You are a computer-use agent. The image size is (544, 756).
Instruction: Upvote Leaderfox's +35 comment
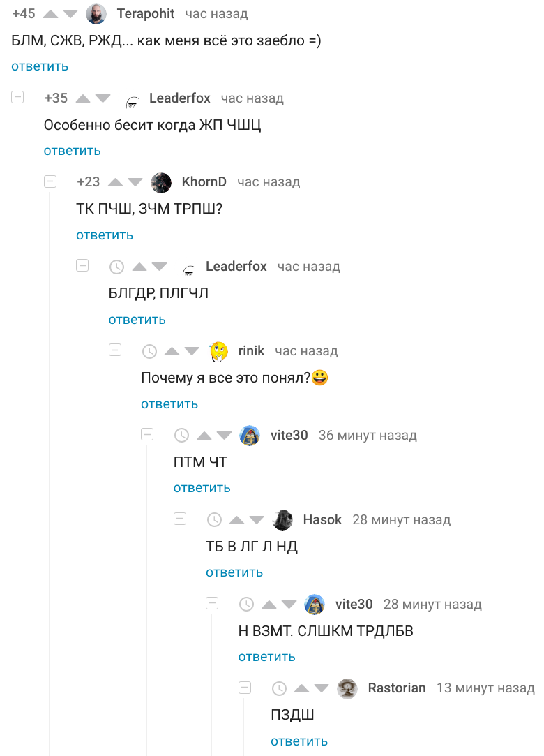pyautogui.click(x=83, y=98)
